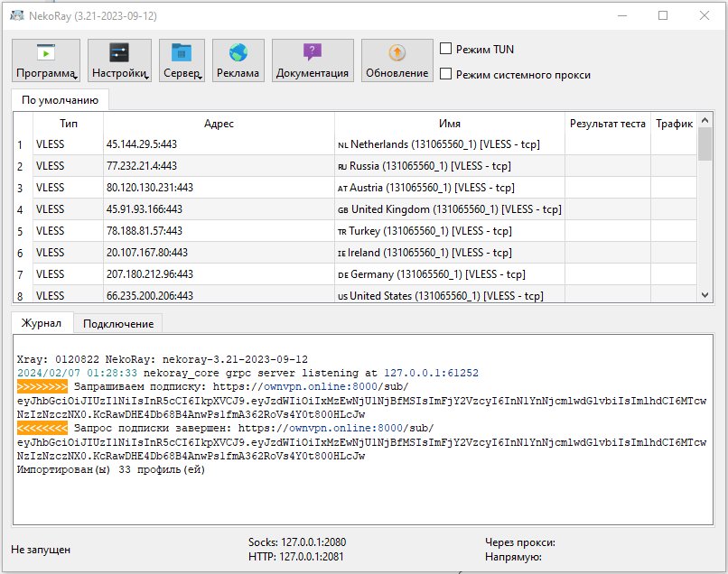The height and width of the screenshot is (574, 728).
Task: Click the Socks: 127.0.0.1:2080 status
Action: [x=297, y=542]
